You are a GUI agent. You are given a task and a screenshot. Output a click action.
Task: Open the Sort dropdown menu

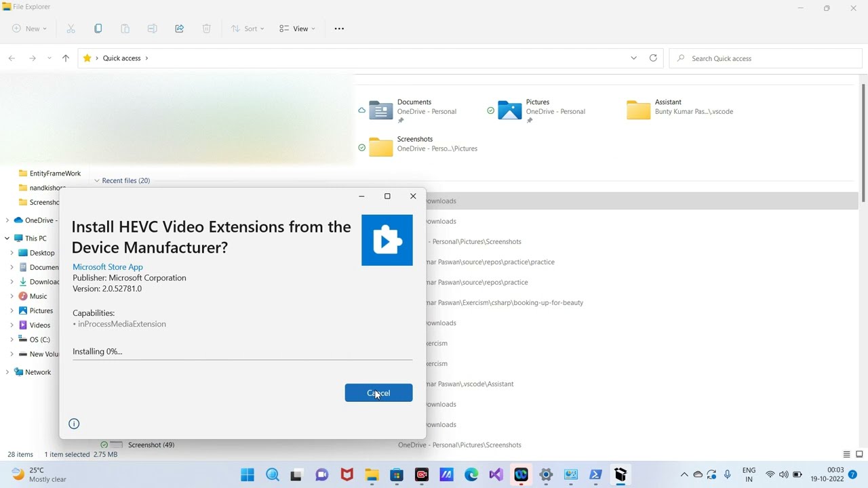248,28
